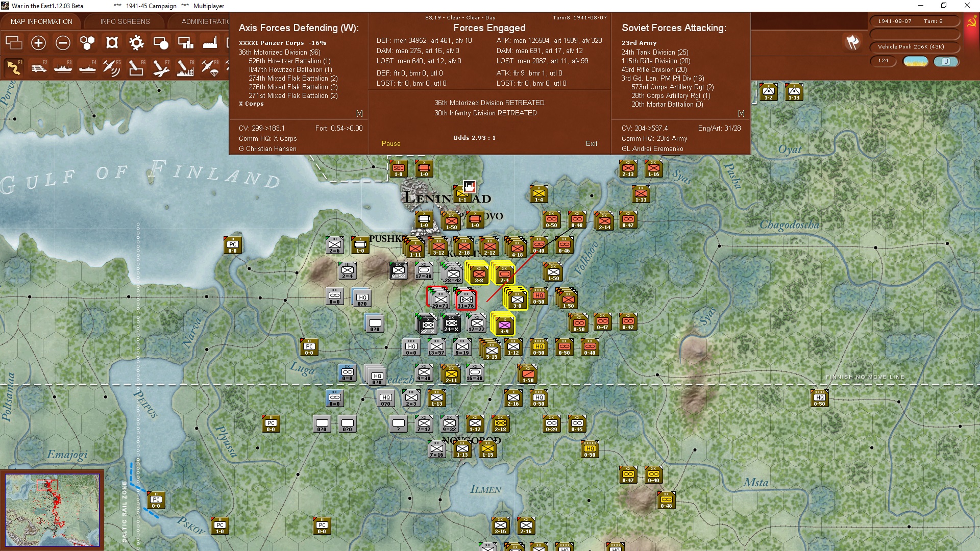Select the 0-39 Soviet airbase counter
Image resolution: width=980 pixels, height=551 pixels.
click(552, 424)
